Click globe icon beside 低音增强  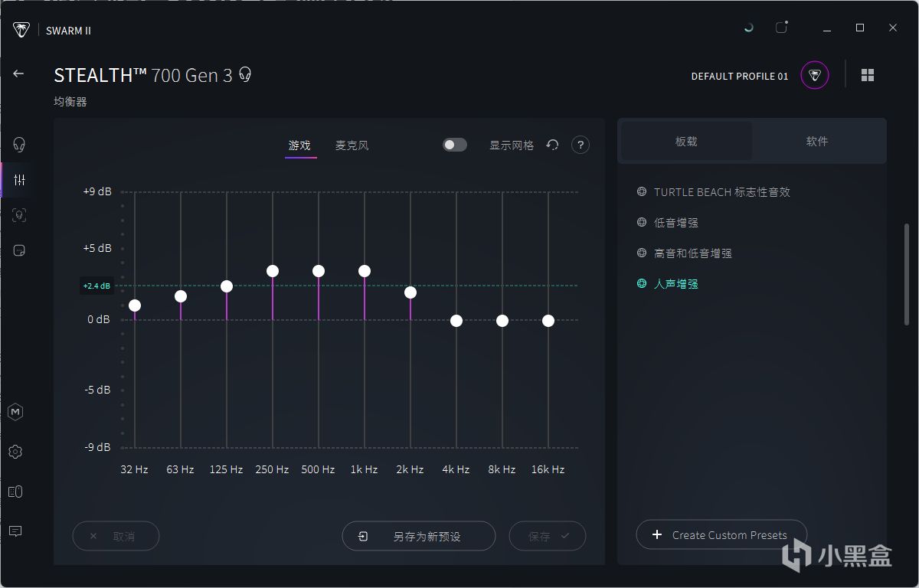click(x=642, y=222)
